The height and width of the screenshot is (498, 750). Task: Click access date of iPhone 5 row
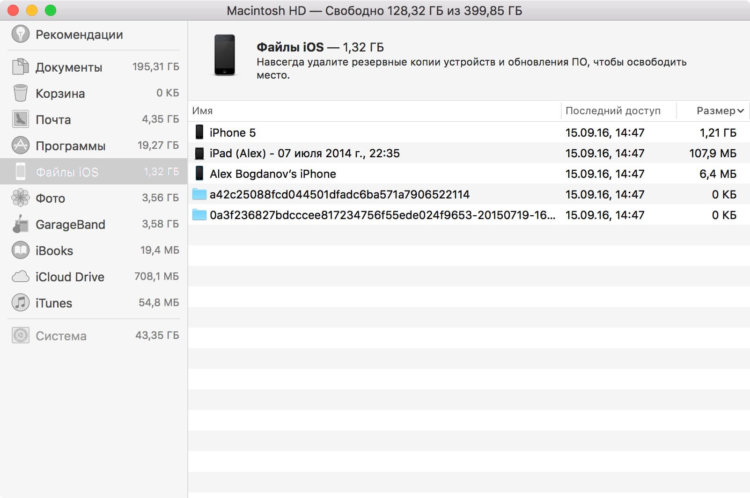605,133
